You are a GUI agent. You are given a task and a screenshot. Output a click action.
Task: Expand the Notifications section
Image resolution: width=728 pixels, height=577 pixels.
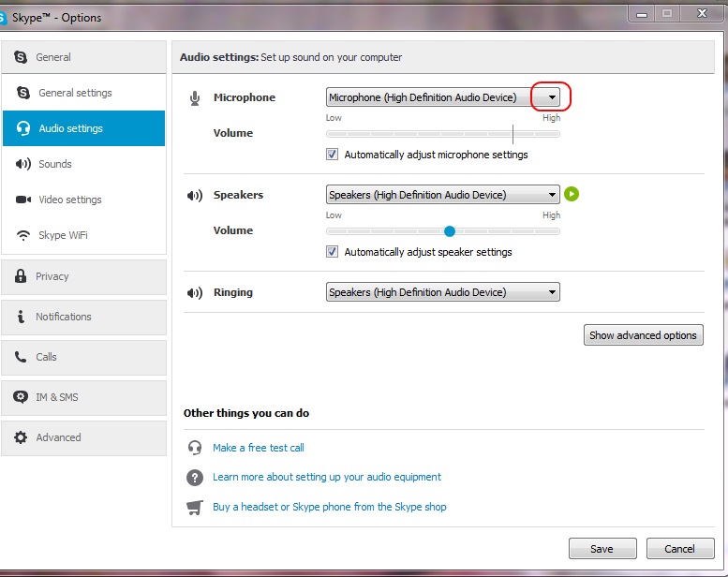tap(83, 317)
